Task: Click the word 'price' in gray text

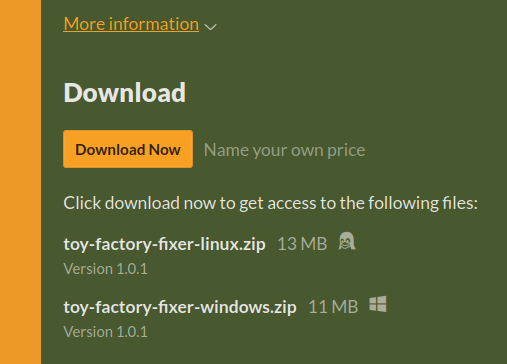Action: 346,151
